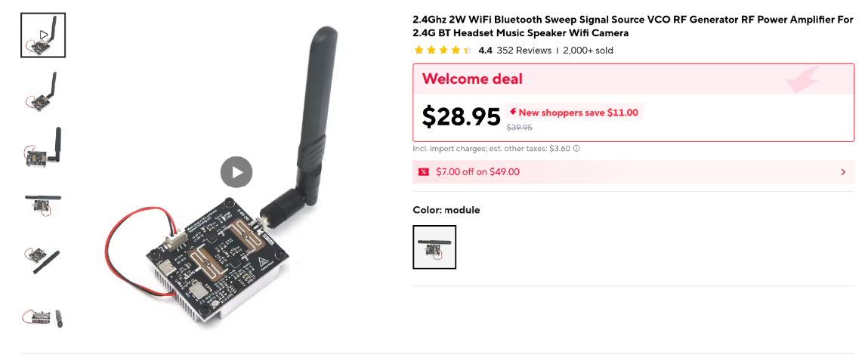
Task: Click the 2,000+ sold text
Action: coord(588,51)
